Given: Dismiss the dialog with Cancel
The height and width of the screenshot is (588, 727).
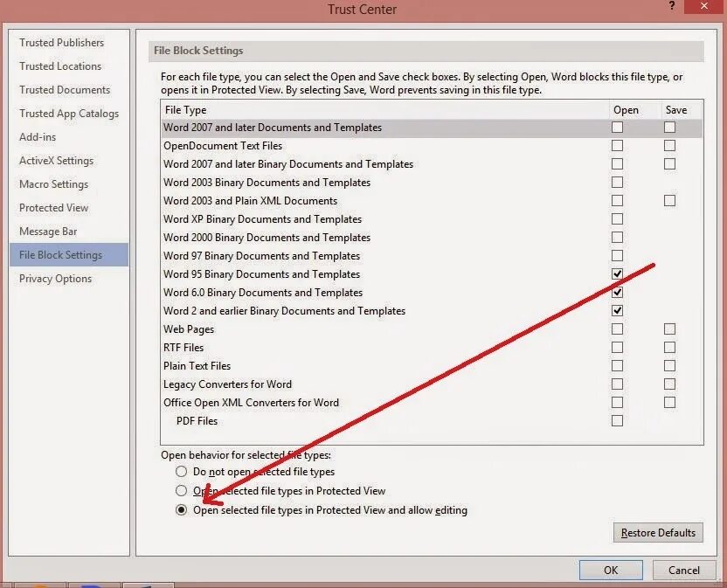Looking at the screenshot, I should 684,570.
